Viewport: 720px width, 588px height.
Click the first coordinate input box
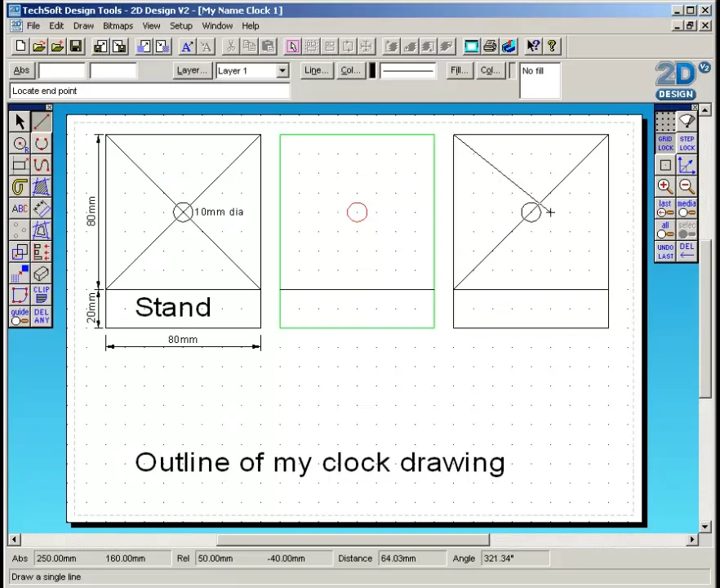point(62,71)
